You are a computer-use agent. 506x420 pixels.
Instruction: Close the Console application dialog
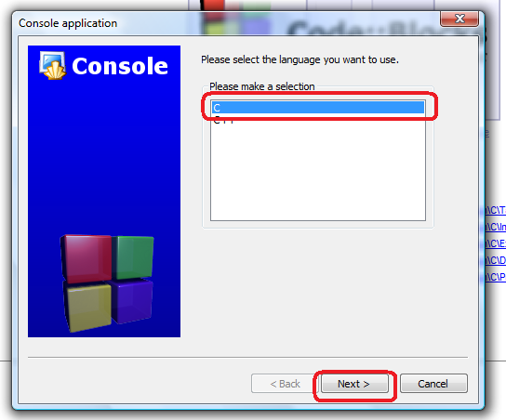tap(459, 19)
